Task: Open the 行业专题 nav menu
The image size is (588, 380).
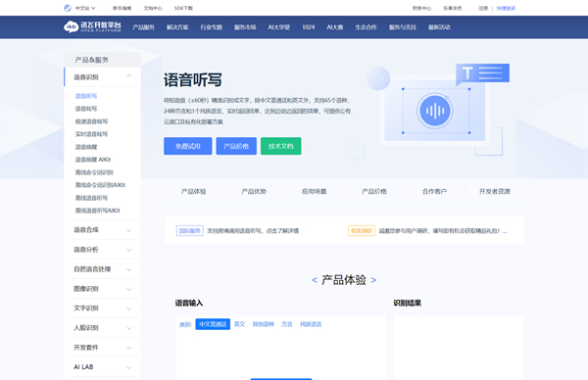Action: pos(212,27)
